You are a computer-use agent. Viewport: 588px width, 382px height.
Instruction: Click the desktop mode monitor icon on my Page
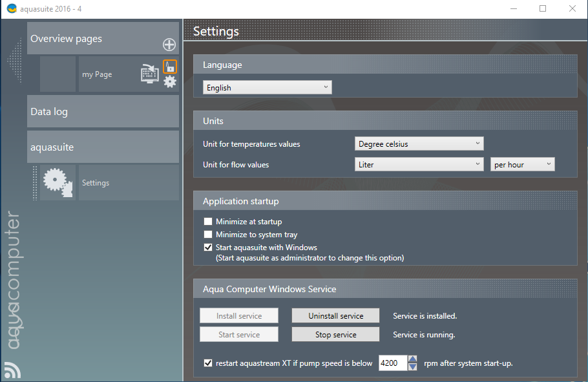click(150, 74)
